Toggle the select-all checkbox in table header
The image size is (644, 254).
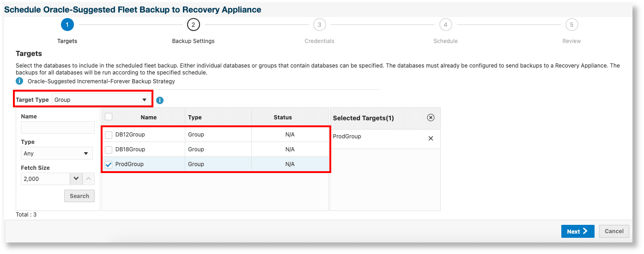click(x=109, y=117)
